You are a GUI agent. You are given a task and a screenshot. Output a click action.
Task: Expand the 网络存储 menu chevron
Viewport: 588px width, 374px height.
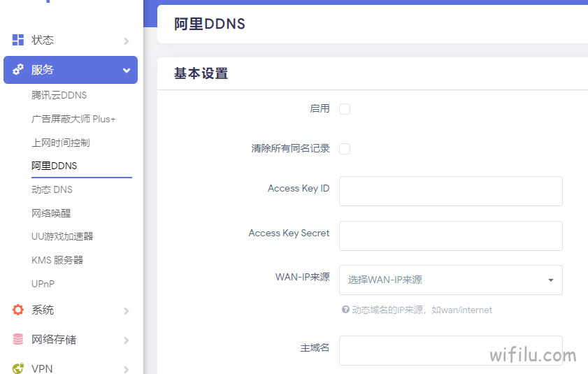[127, 340]
